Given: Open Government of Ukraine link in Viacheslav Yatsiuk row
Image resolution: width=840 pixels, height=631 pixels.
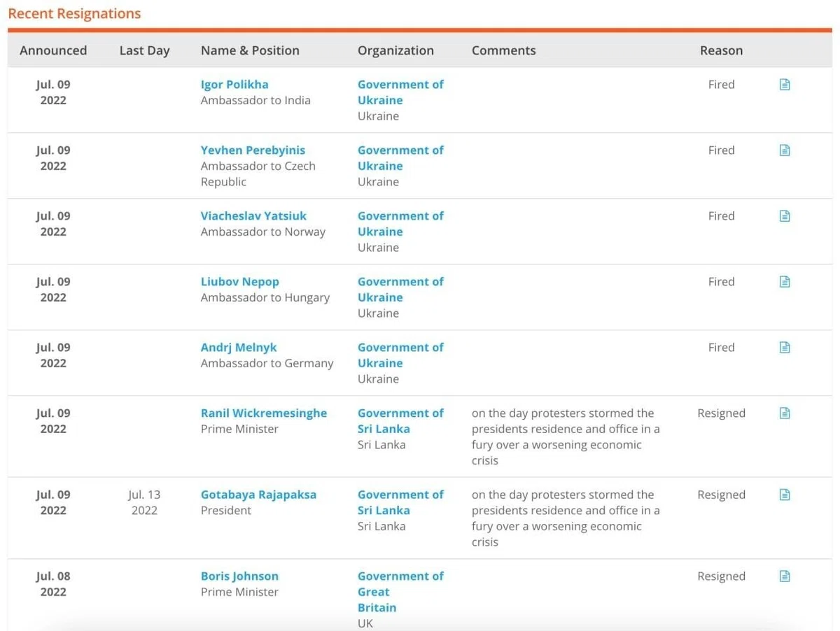Looking at the screenshot, I should coord(400,224).
